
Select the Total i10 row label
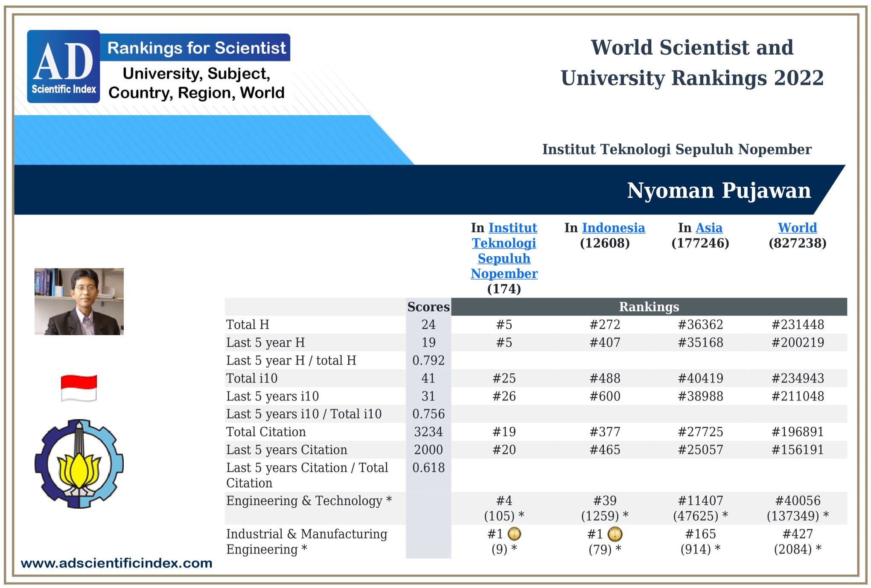click(x=252, y=378)
